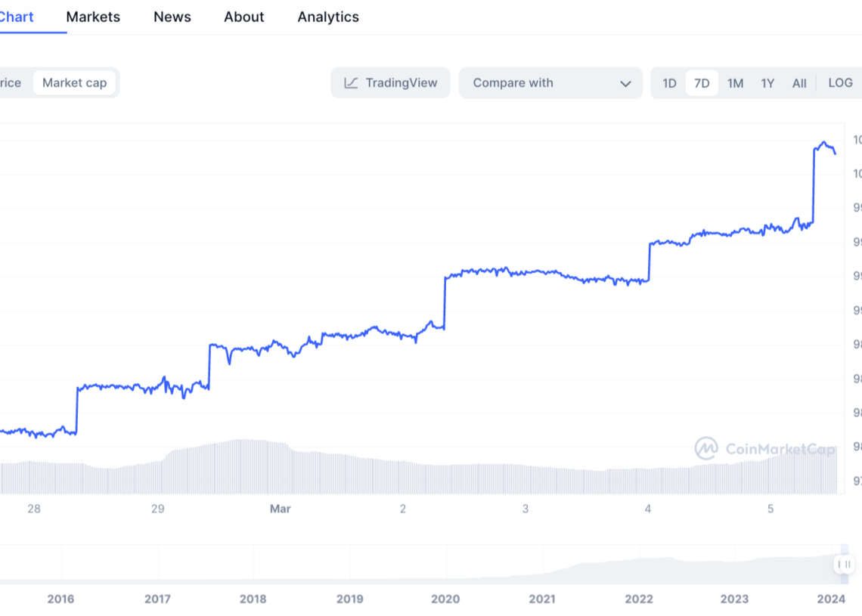Open the TradingView chart view

coord(390,83)
